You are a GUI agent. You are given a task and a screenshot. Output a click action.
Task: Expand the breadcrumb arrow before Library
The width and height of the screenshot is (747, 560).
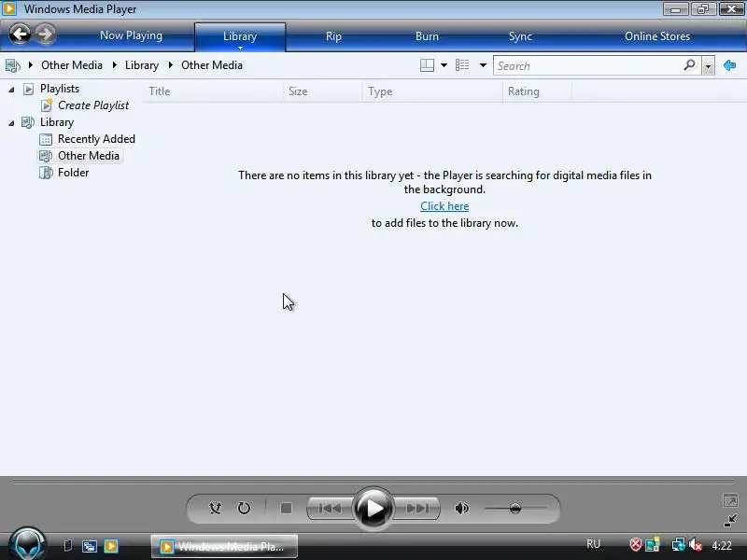[x=114, y=64]
